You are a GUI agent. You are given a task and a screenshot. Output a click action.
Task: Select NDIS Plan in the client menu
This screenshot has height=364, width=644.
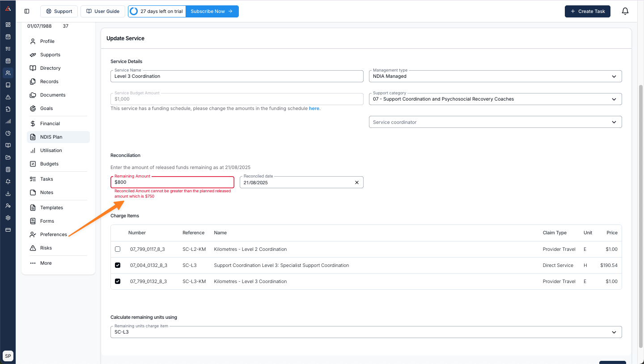(58, 137)
